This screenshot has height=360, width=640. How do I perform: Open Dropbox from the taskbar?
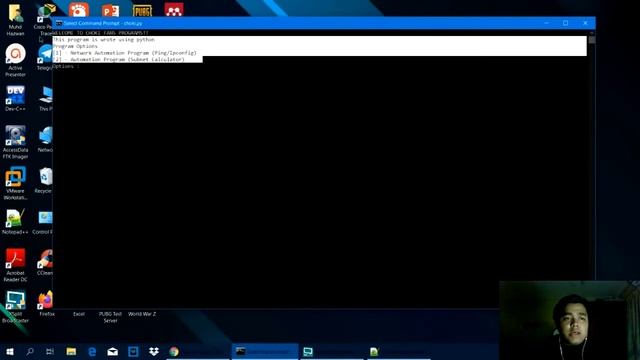[x=154, y=351]
